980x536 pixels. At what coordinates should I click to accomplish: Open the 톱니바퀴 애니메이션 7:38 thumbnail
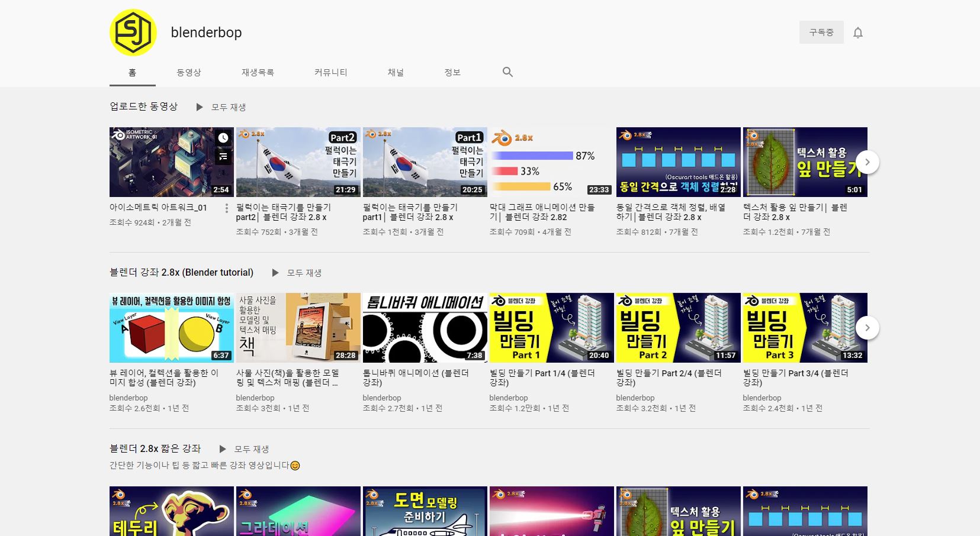(425, 328)
